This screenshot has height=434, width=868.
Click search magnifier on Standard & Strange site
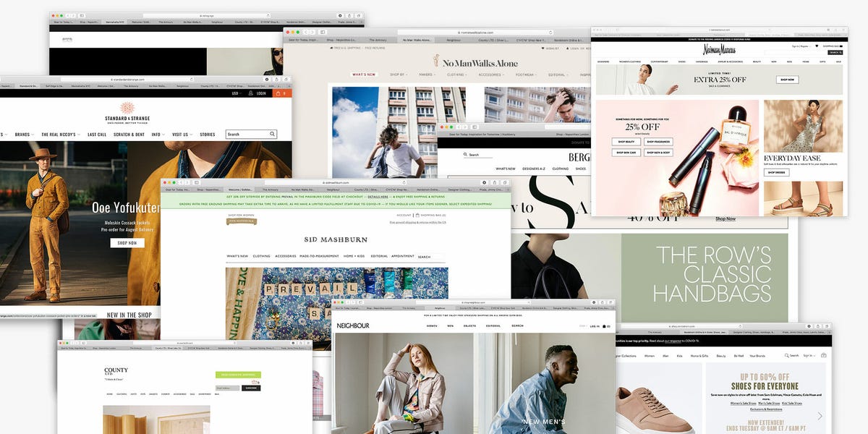coord(273,134)
